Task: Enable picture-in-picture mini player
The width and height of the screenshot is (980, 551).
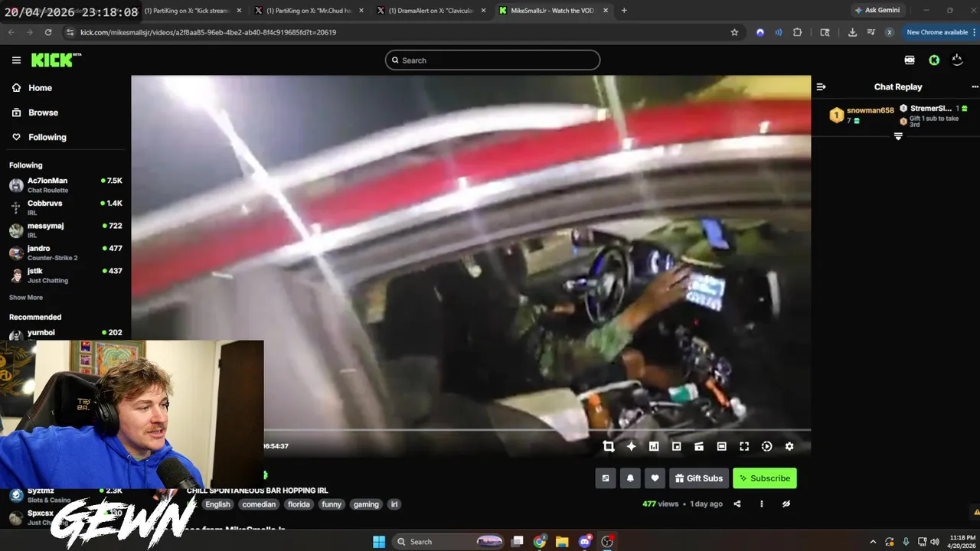Action: [x=676, y=446]
